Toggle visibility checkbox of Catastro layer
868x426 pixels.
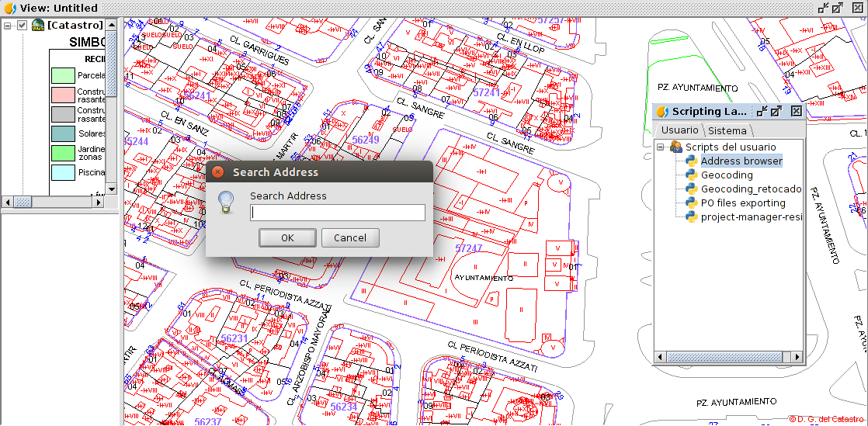(x=22, y=26)
